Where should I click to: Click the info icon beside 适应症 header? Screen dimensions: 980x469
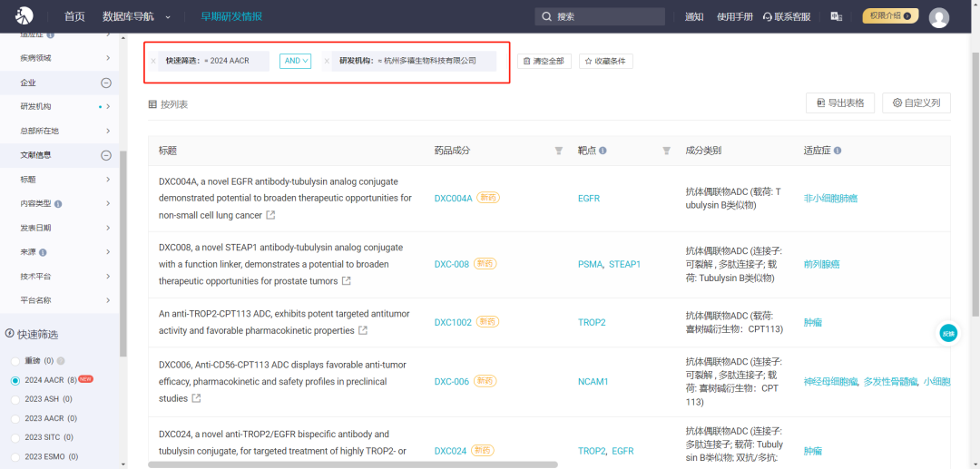pos(838,151)
